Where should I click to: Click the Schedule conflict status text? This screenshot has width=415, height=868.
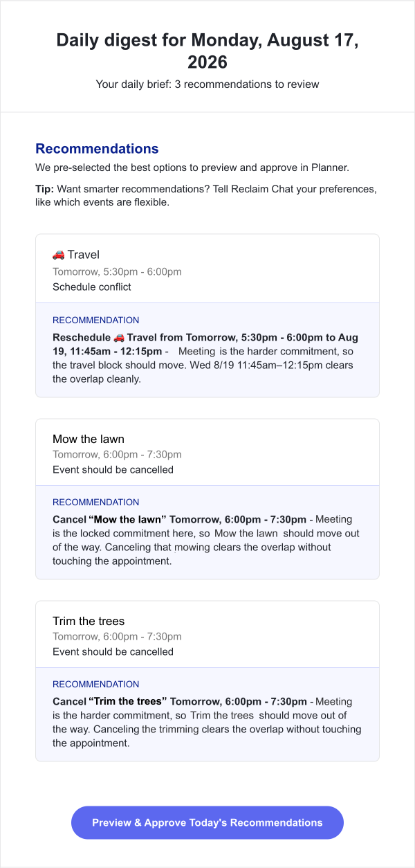coord(92,287)
